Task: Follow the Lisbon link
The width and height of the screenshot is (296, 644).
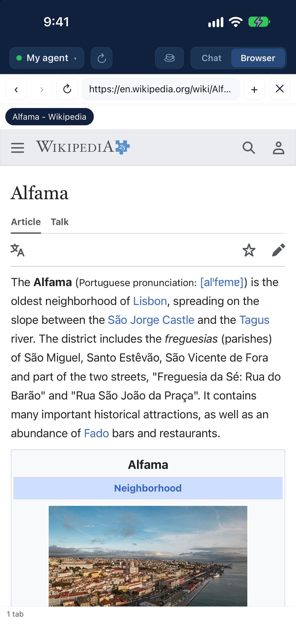Action: 150,301
